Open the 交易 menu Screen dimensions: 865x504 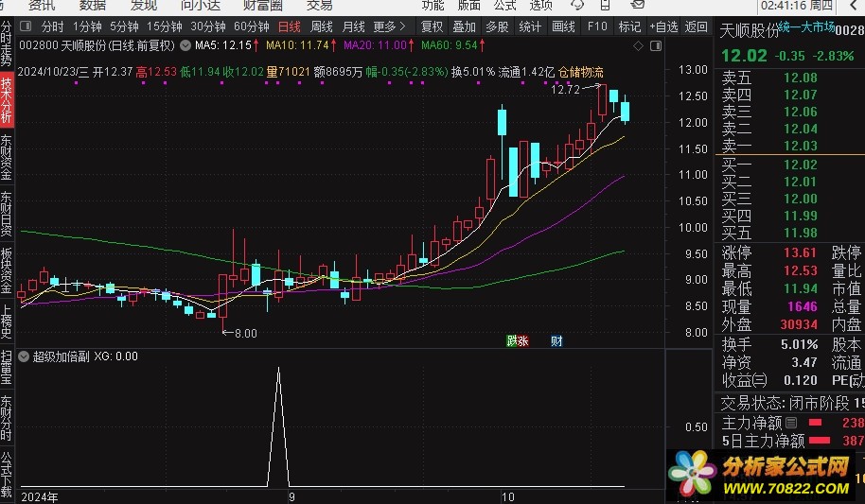(x=320, y=5)
